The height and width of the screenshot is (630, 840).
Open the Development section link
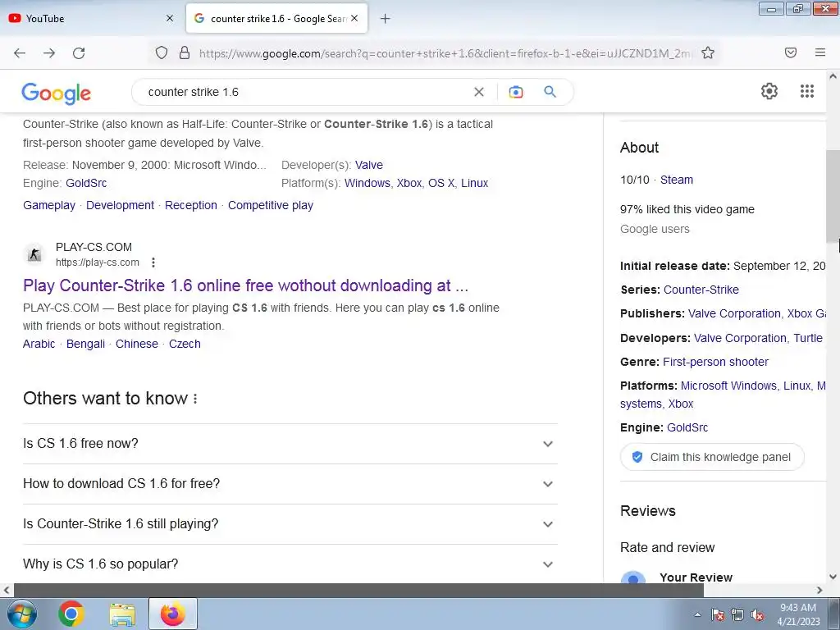point(120,205)
